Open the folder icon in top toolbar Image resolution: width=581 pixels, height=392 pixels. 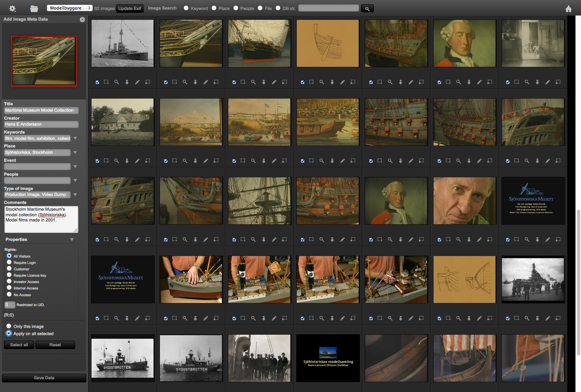click(x=34, y=8)
